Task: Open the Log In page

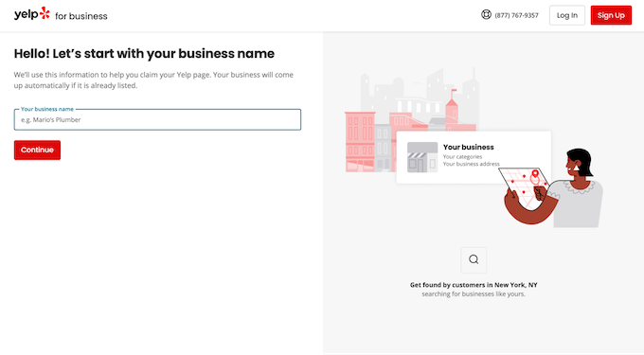Action: pos(566,15)
